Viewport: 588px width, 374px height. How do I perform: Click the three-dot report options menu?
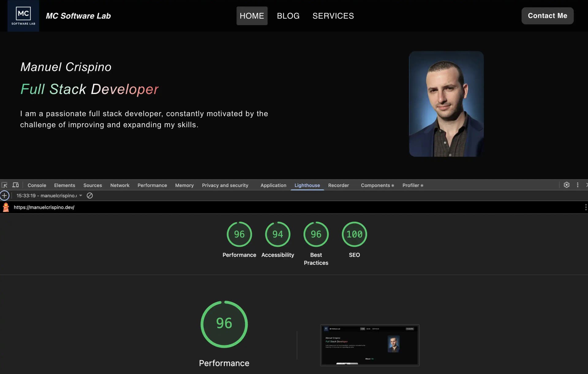point(586,207)
